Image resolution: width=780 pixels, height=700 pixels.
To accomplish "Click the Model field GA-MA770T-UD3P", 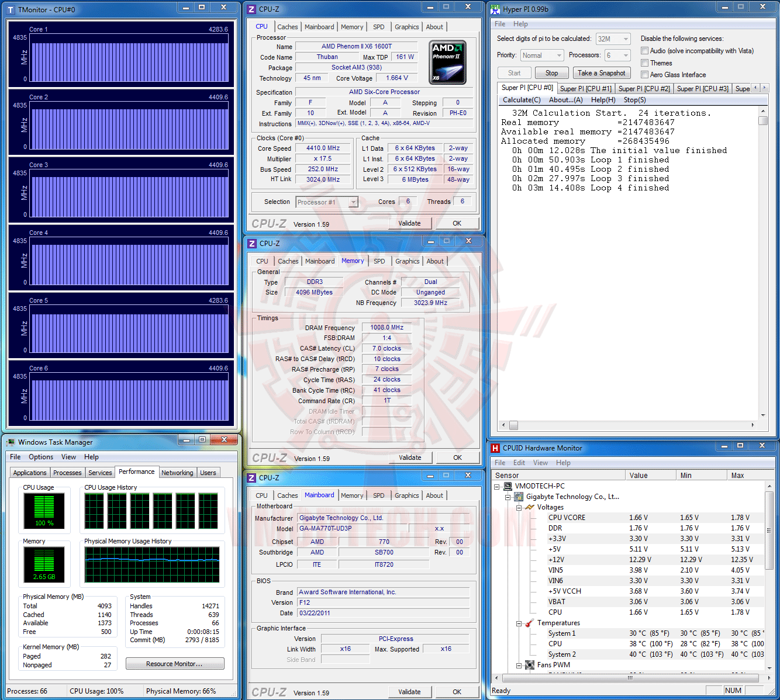I will [352, 528].
